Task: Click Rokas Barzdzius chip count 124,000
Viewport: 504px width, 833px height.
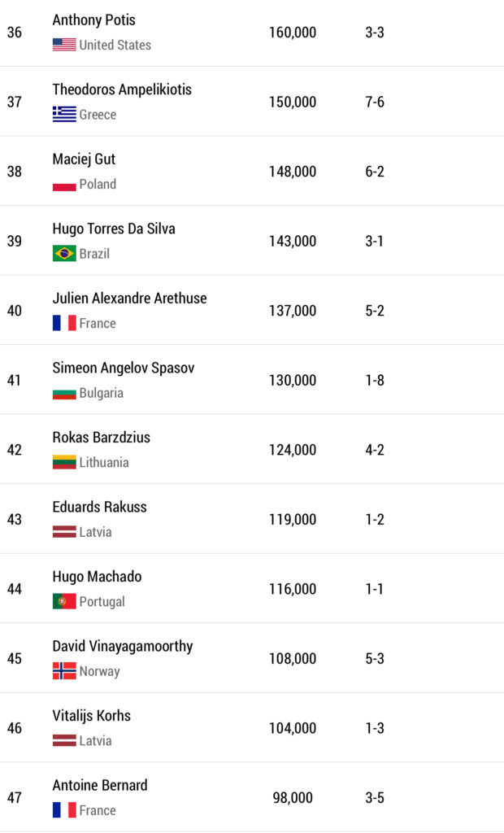Action: 293,450
